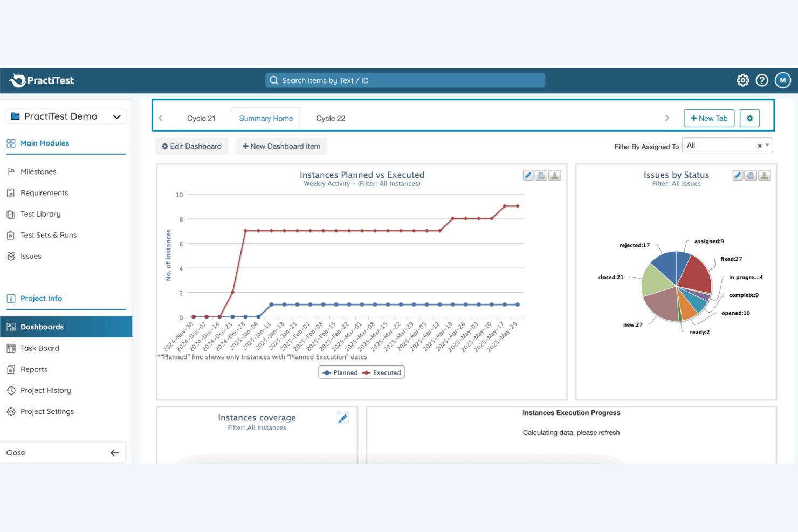The height and width of the screenshot is (532, 798).
Task: Toggle the Executed series in the chart legend
Action: coord(382,372)
